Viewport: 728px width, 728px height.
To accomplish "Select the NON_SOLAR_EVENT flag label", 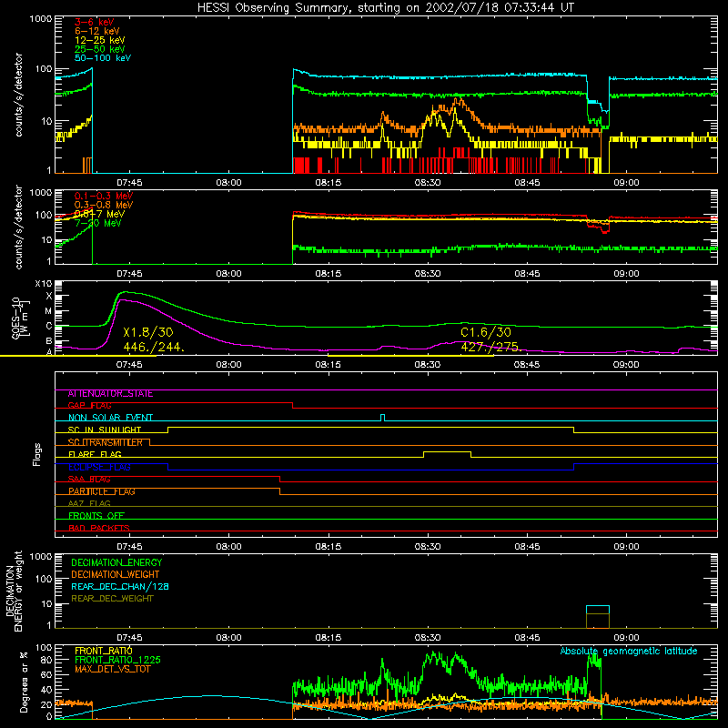I will click(110, 418).
